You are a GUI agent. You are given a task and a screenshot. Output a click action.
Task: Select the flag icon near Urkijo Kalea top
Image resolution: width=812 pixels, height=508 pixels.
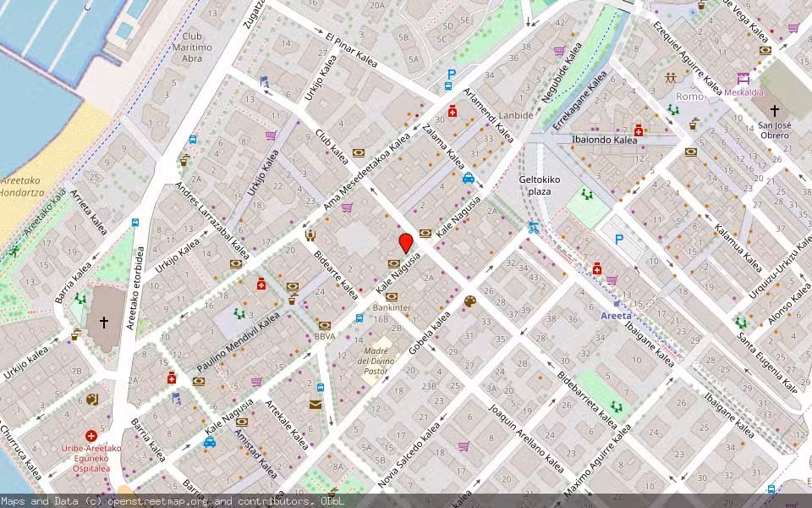pos(265,81)
